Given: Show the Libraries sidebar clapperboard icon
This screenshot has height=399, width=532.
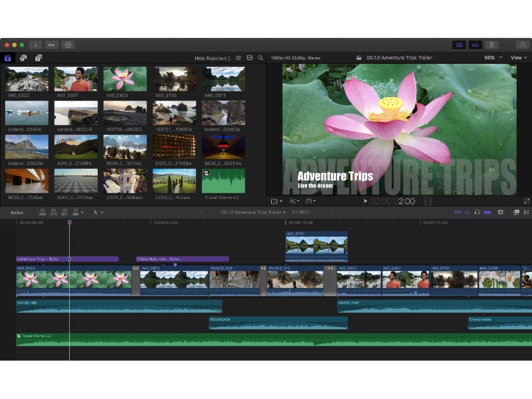Looking at the screenshot, I should coord(7,58).
